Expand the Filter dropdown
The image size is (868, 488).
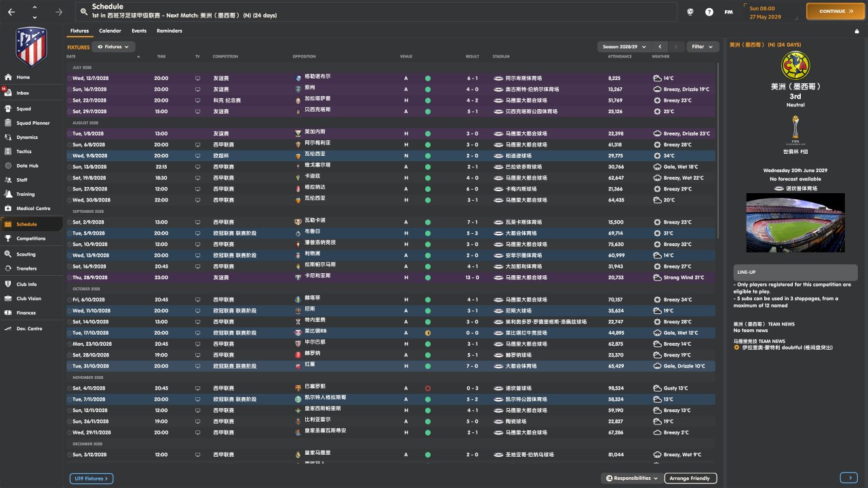point(703,47)
